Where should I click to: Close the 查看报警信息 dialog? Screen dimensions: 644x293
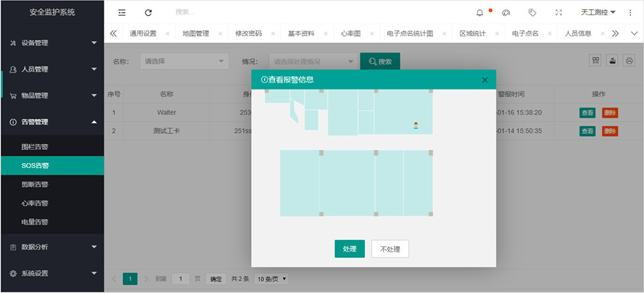pos(485,80)
